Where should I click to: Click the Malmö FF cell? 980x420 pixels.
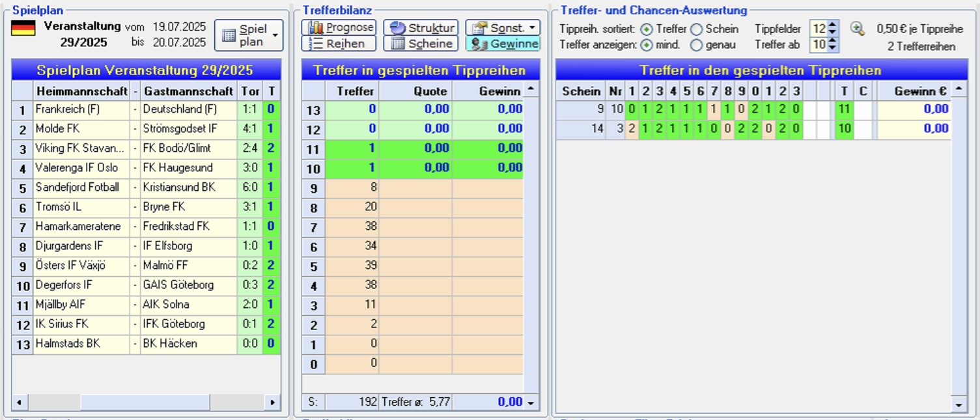pos(189,266)
